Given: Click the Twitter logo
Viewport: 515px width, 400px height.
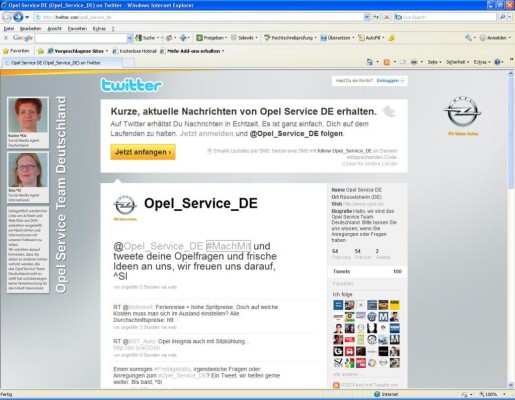Looking at the screenshot, I should point(131,85).
